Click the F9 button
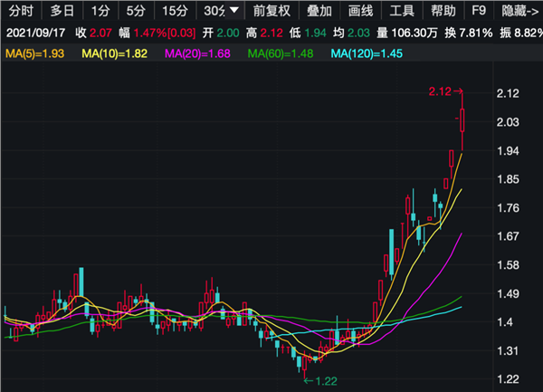Viewport: 543px width, 392px height. click(479, 11)
